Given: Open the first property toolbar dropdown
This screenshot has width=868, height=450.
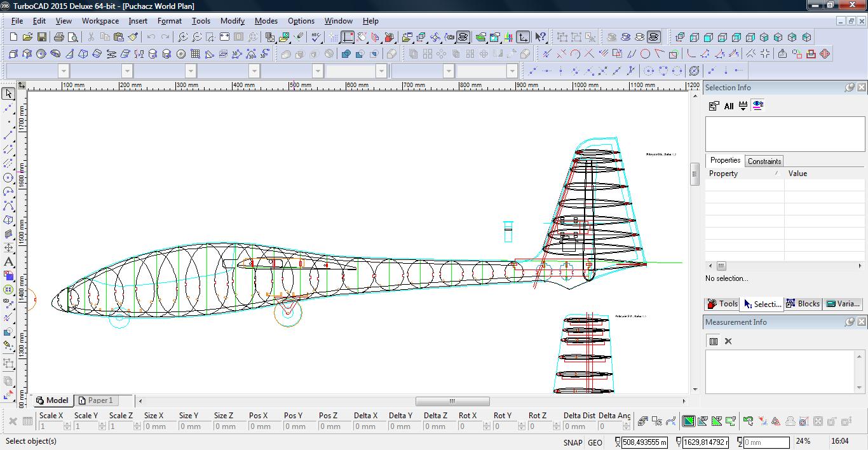Looking at the screenshot, I should [64, 71].
